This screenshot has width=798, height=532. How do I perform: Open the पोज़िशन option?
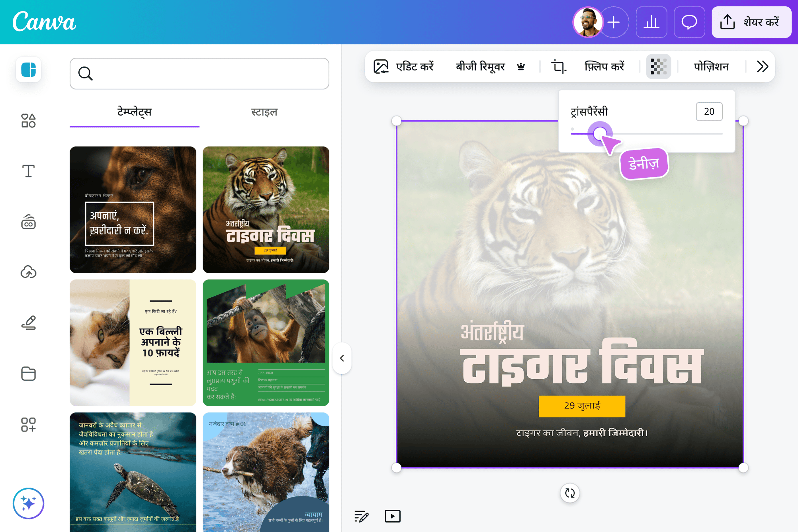tap(711, 66)
